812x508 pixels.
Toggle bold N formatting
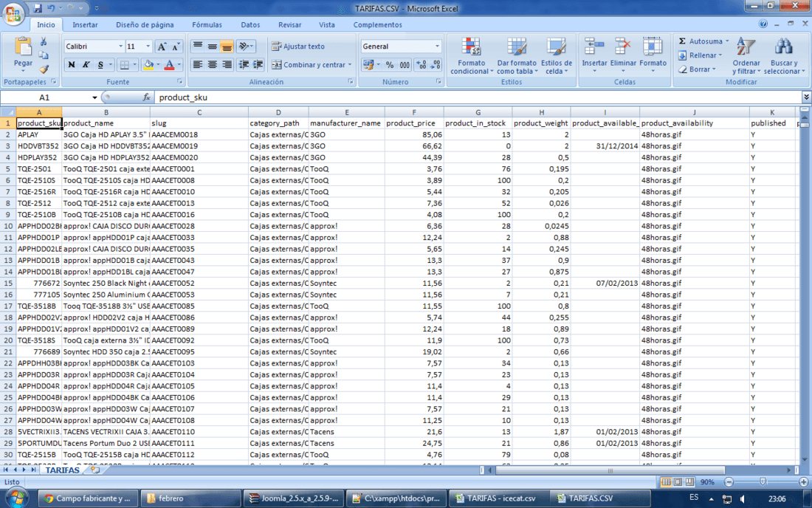click(x=72, y=65)
